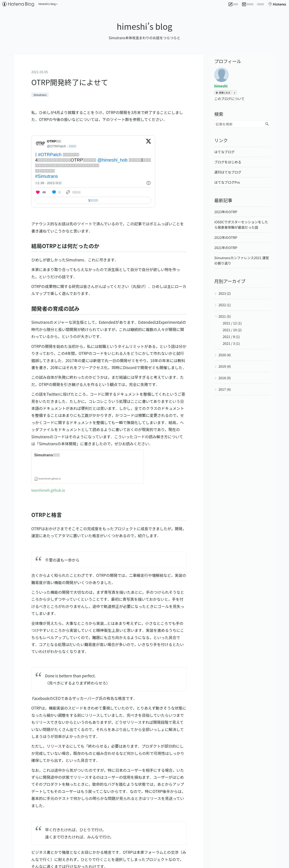Viewport: 289px width, 868px height.
Task: Open the @himeshi_hob mention
Action: [112, 160]
